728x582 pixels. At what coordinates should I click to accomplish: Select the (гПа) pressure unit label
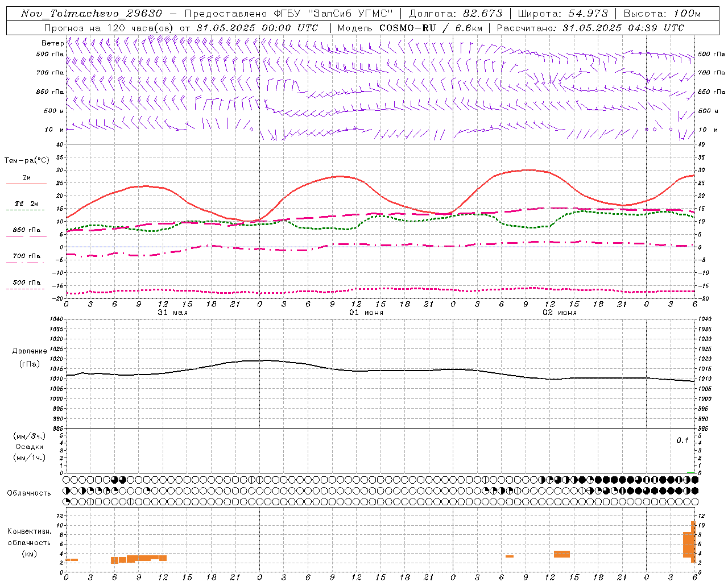coord(30,364)
